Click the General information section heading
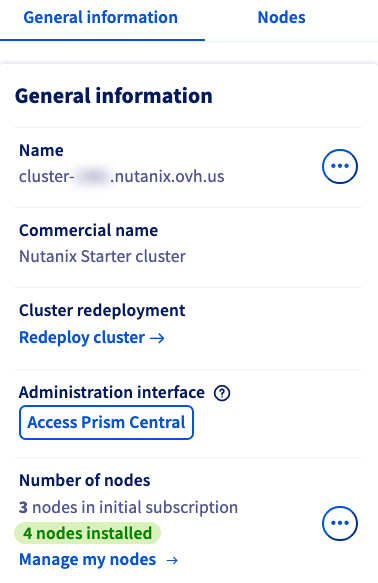 pos(113,96)
